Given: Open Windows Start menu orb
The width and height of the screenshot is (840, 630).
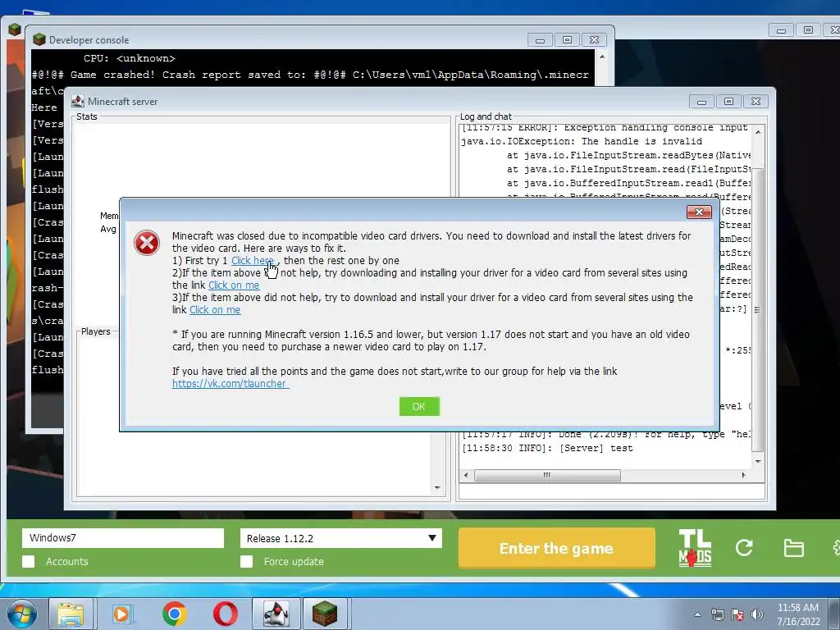Looking at the screenshot, I should click(22, 614).
